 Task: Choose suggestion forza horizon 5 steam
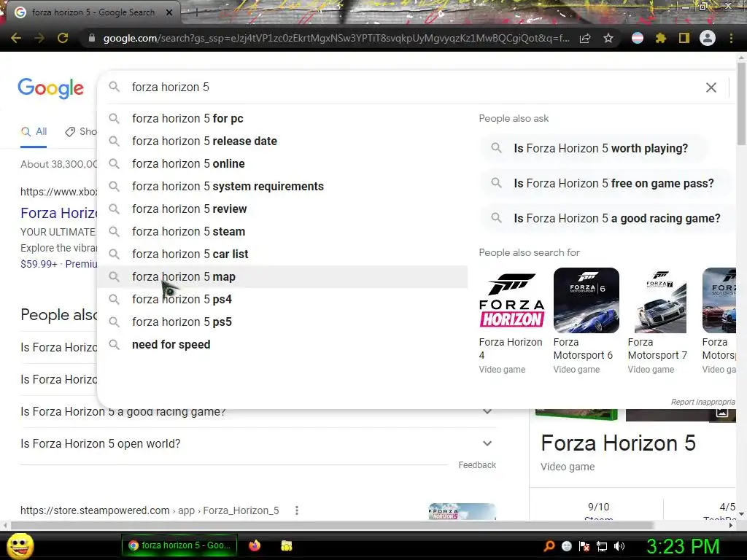coord(282,231)
